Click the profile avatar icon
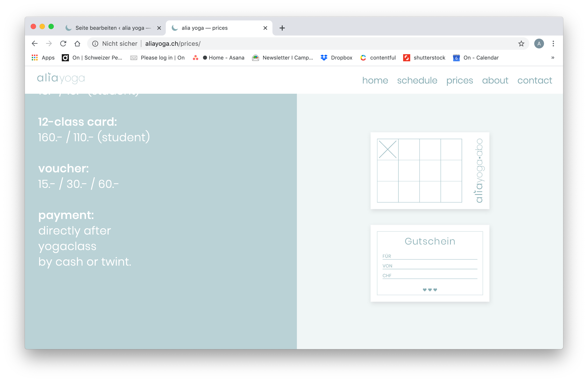Screen dimensions: 588x382 [x=539, y=44]
